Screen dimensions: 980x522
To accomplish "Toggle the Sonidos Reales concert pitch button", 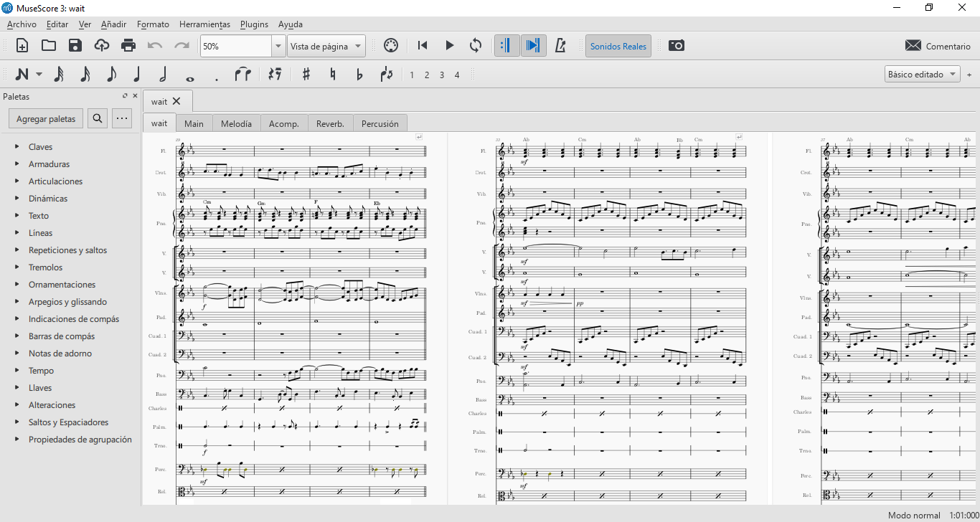I will pyautogui.click(x=618, y=46).
